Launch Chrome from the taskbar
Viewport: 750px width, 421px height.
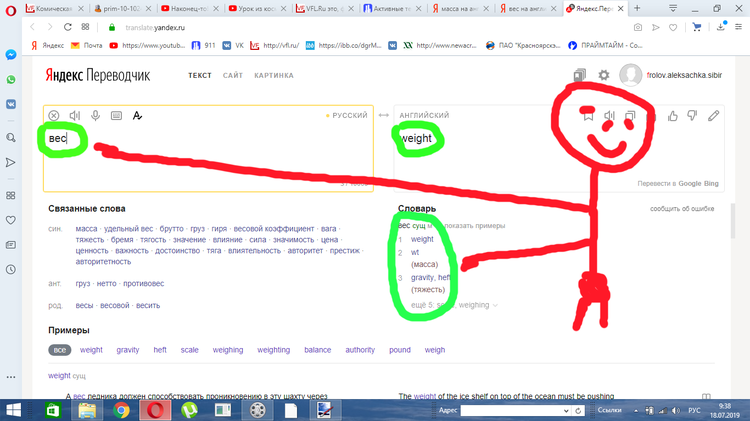click(x=121, y=410)
